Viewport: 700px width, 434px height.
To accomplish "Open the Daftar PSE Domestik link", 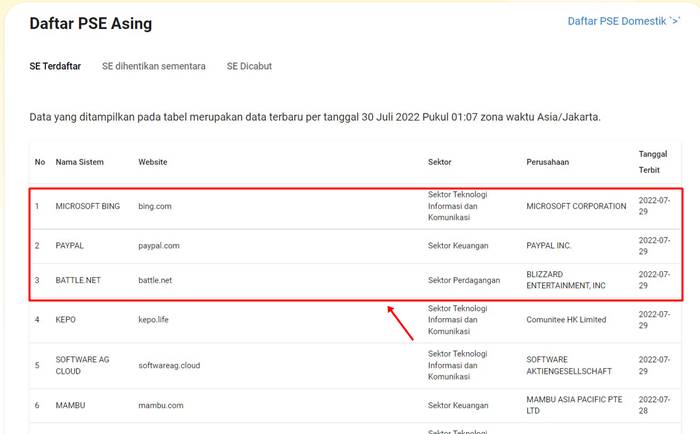I will [x=622, y=21].
